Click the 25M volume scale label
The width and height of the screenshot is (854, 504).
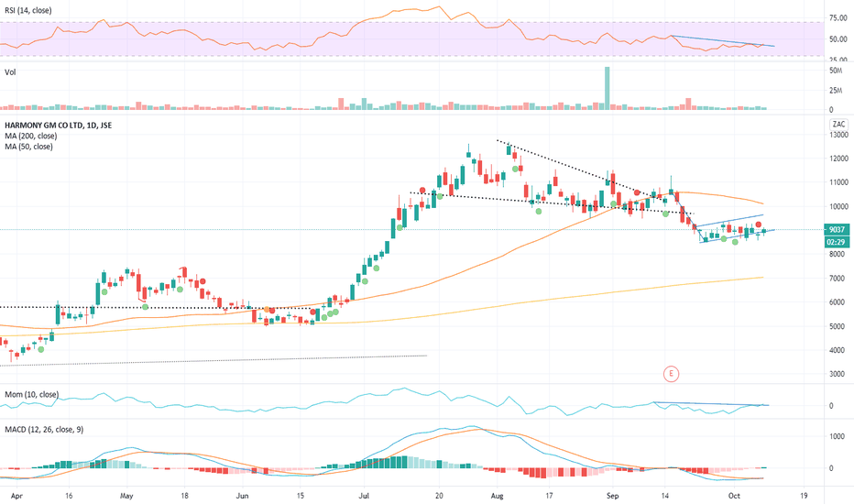pos(836,91)
